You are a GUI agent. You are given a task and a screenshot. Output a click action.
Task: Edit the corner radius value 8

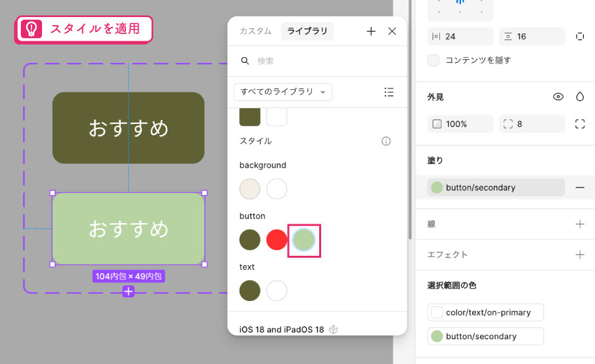pyautogui.click(x=532, y=124)
